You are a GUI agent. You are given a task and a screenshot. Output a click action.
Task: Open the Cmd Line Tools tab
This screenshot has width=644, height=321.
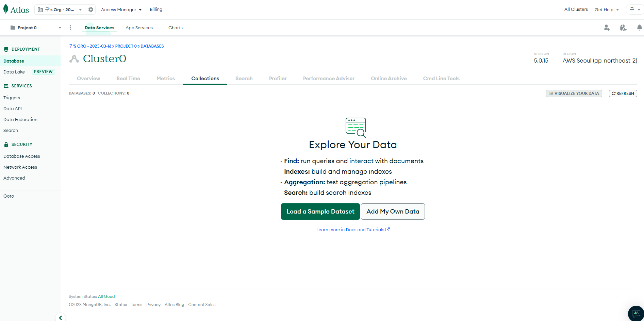pyautogui.click(x=441, y=79)
